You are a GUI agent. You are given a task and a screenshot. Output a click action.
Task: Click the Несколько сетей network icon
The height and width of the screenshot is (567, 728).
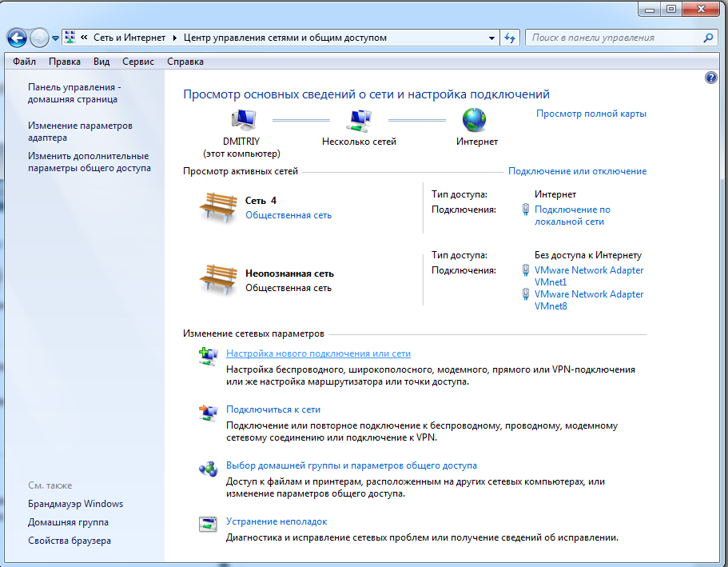pos(359,120)
